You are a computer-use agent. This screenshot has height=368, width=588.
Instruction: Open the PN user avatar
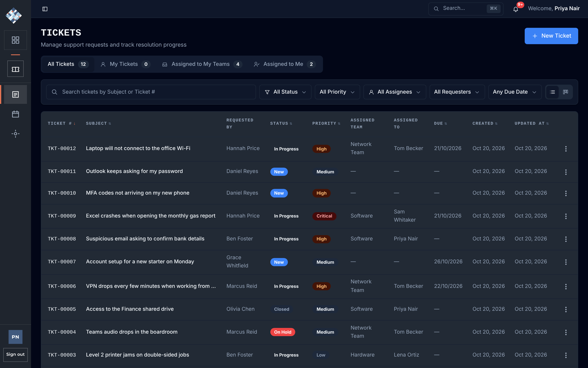(15, 337)
